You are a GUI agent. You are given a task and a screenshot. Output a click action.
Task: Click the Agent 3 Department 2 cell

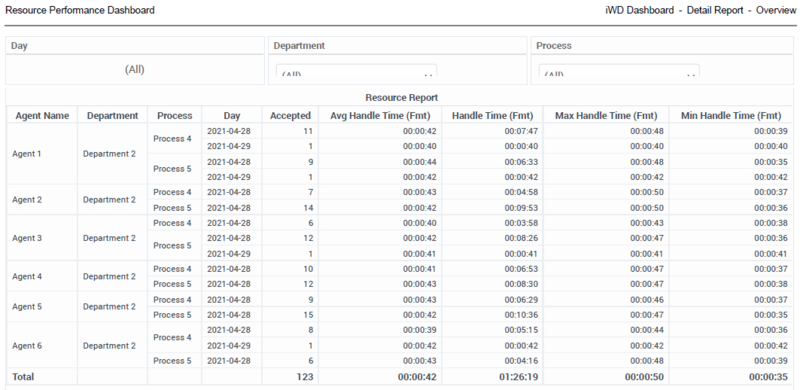pyautogui.click(x=109, y=238)
